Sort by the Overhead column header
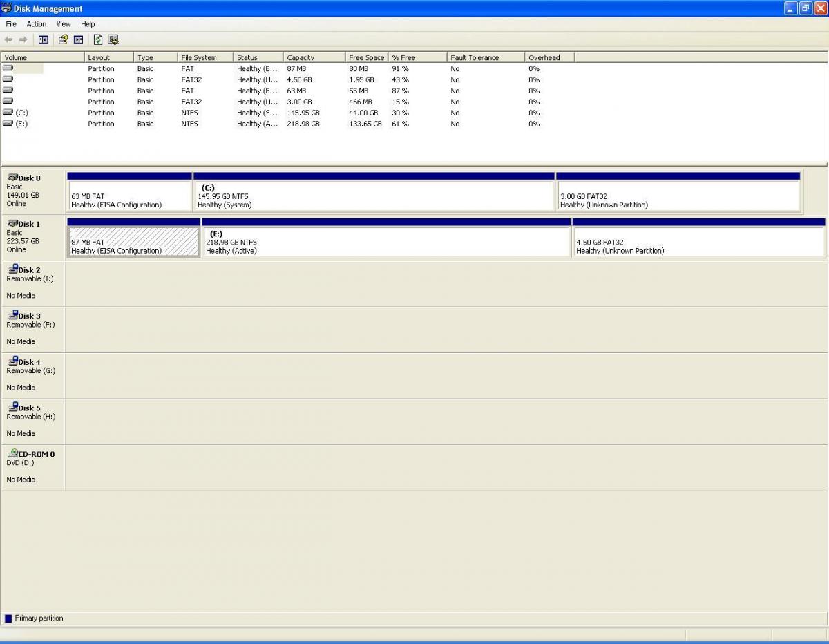 click(550, 57)
